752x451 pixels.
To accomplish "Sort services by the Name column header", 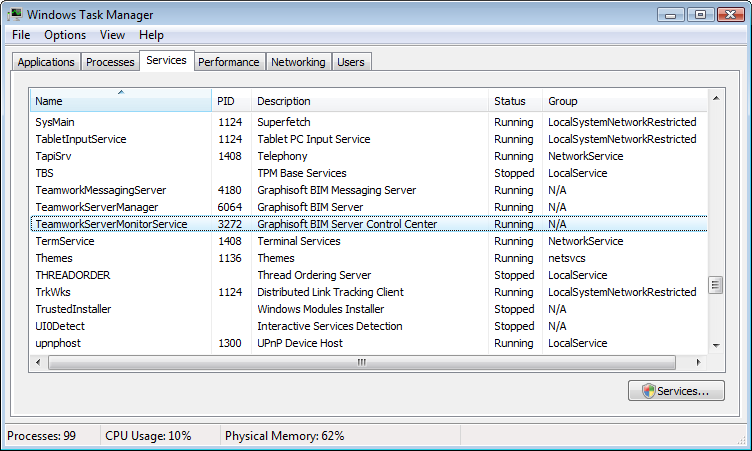I will (120, 101).
